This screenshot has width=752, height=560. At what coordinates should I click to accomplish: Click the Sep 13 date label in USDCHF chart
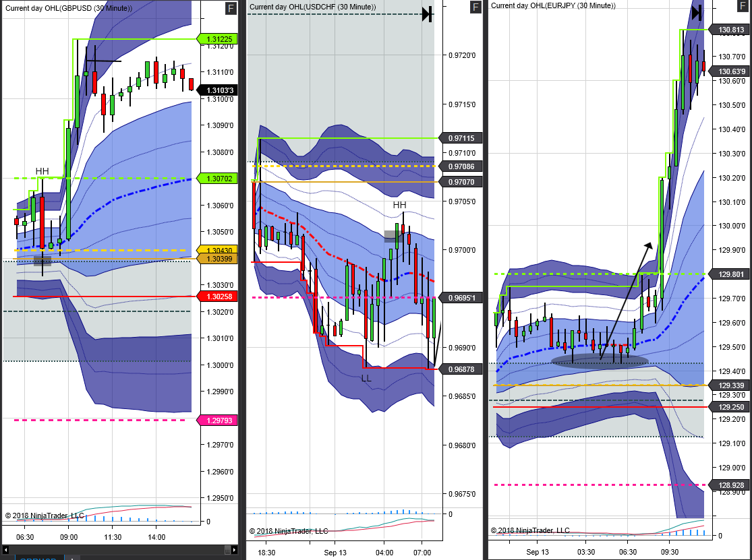[335, 553]
